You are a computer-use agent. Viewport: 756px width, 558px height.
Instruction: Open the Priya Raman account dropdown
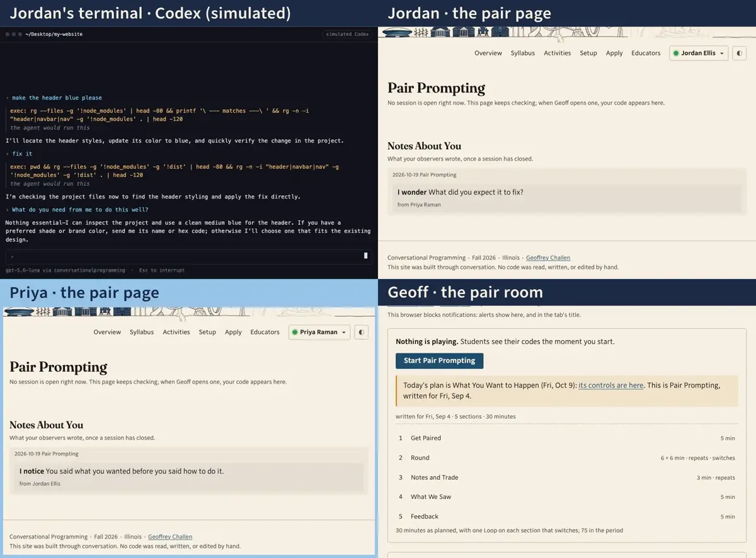(319, 332)
